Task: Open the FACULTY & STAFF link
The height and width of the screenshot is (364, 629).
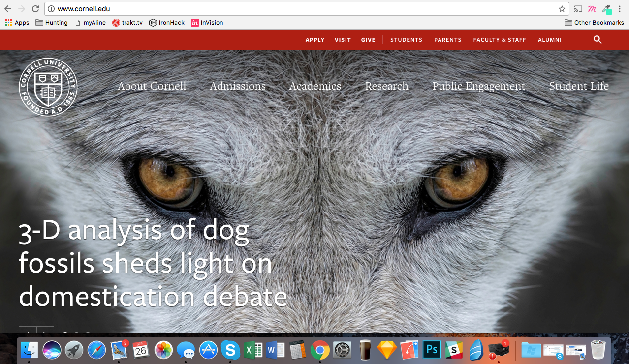Action: (x=500, y=40)
